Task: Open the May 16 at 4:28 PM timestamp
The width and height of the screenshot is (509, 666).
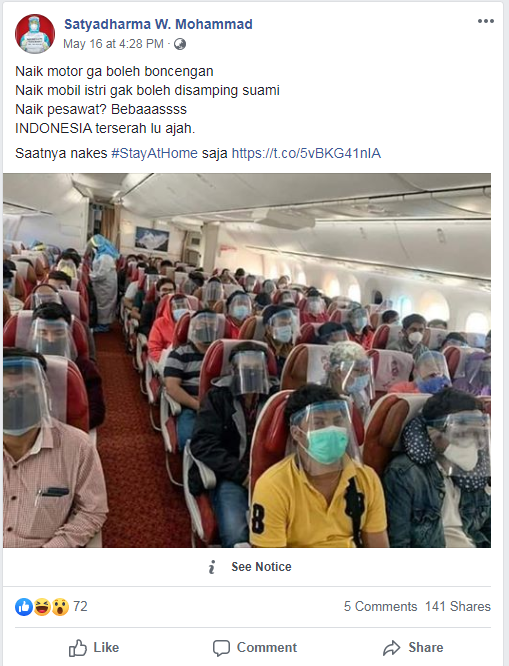Action: tap(113, 44)
